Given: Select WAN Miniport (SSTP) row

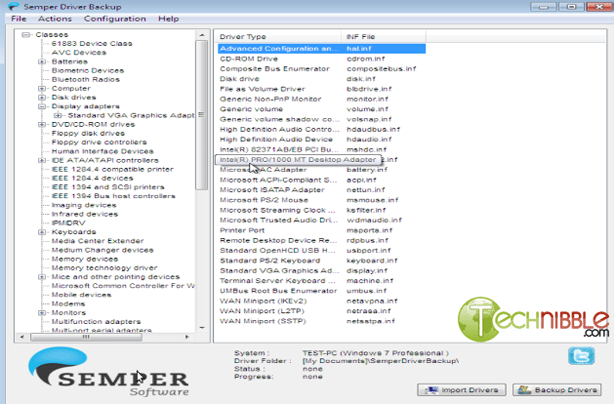Looking at the screenshot, I should (x=322, y=321).
